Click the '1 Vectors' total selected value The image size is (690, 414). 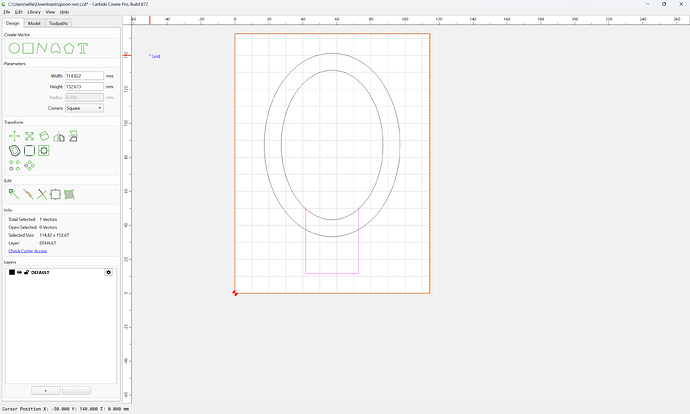pyautogui.click(x=48, y=219)
